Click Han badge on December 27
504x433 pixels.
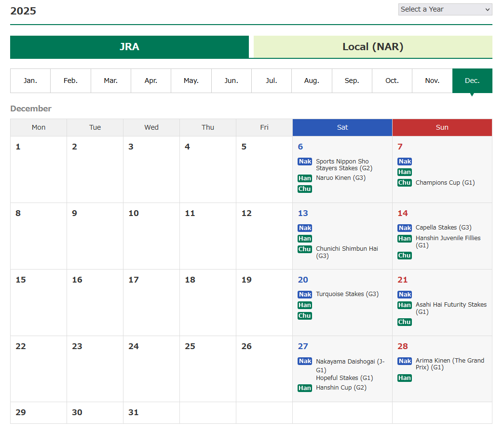(x=305, y=388)
